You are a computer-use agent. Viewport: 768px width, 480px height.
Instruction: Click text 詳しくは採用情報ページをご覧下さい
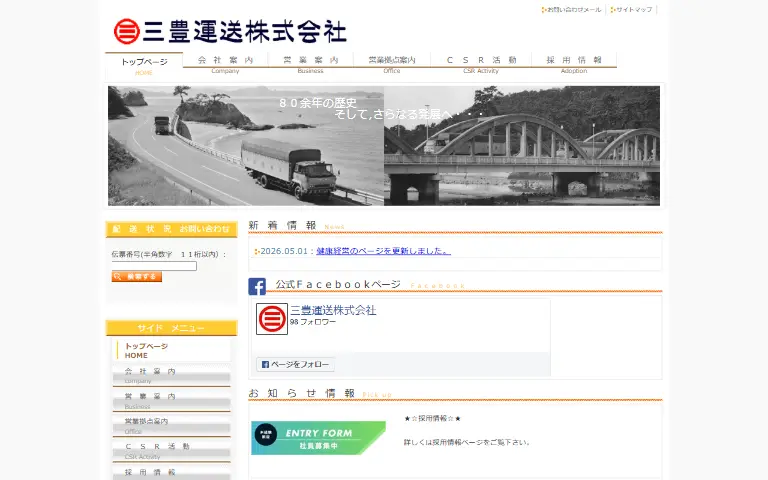[x=467, y=442]
